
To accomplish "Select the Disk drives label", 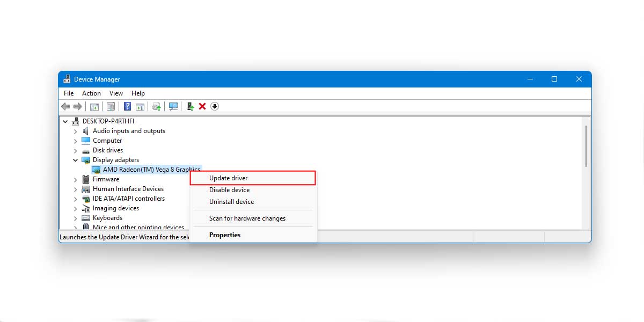I will pos(108,150).
